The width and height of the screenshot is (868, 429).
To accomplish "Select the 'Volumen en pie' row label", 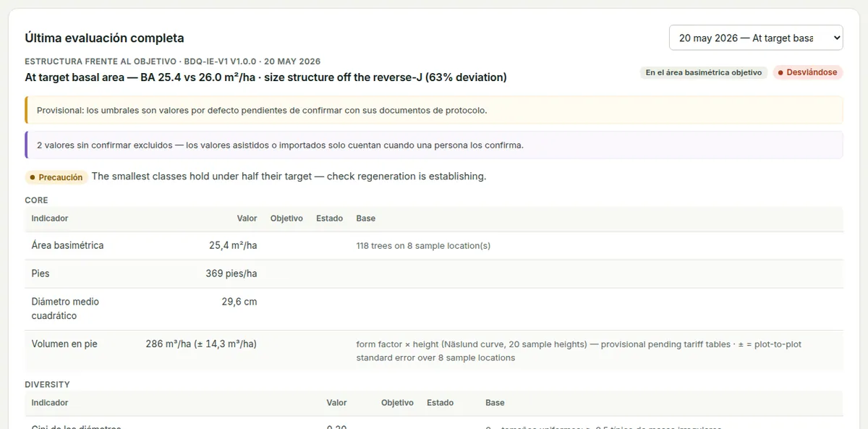I will 64,344.
